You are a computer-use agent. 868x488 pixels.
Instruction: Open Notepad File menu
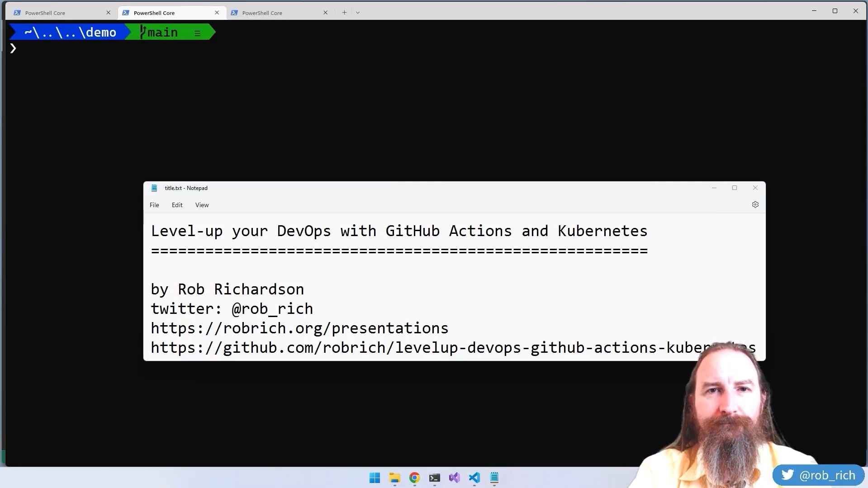click(154, 205)
